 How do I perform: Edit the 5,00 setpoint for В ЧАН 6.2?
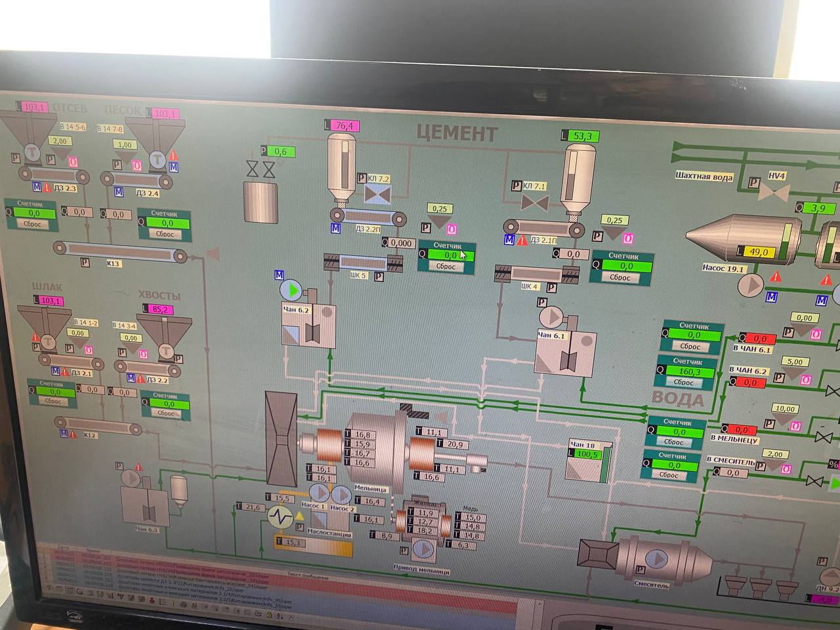(795, 361)
